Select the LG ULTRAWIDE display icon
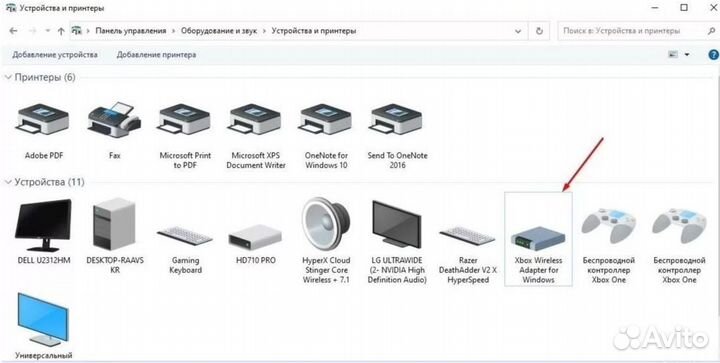This screenshot has width=720, height=363. pyautogui.click(x=397, y=224)
